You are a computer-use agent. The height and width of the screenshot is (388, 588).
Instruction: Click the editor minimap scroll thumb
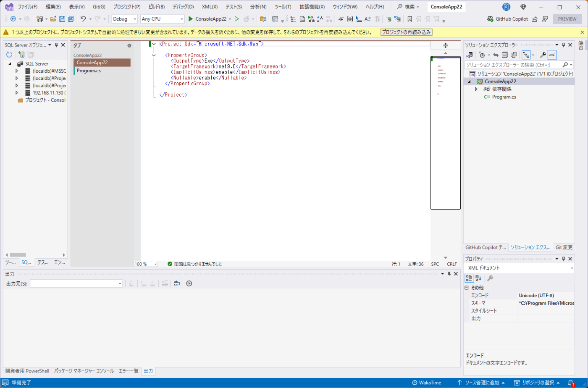click(445, 133)
